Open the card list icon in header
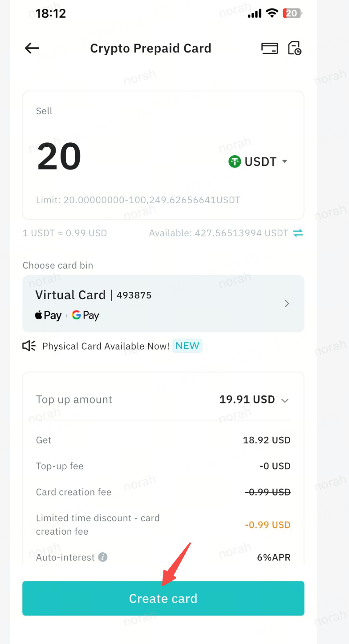The height and width of the screenshot is (644, 349). coord(269,48)
